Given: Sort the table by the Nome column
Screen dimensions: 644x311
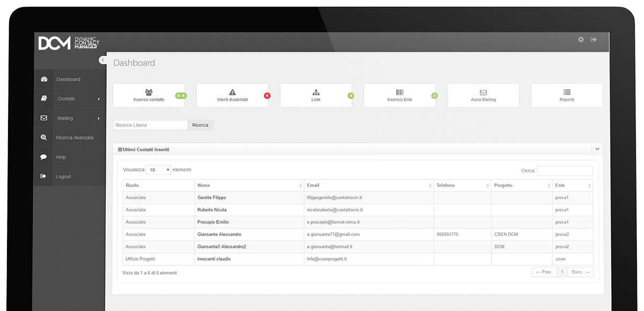Looking at the screenshot, I should tap(249, 185).
